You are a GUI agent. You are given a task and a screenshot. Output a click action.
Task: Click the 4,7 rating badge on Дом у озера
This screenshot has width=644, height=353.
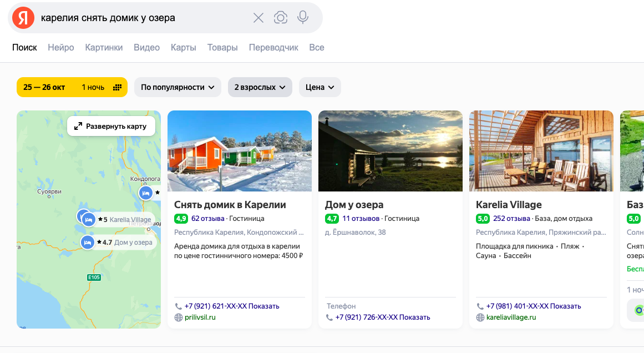coord(332,219)
